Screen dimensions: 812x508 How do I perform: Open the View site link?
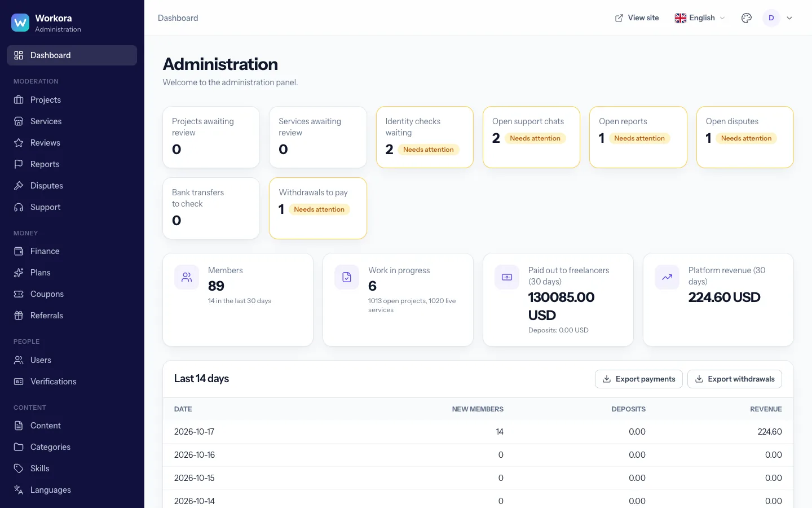(637, 18)
